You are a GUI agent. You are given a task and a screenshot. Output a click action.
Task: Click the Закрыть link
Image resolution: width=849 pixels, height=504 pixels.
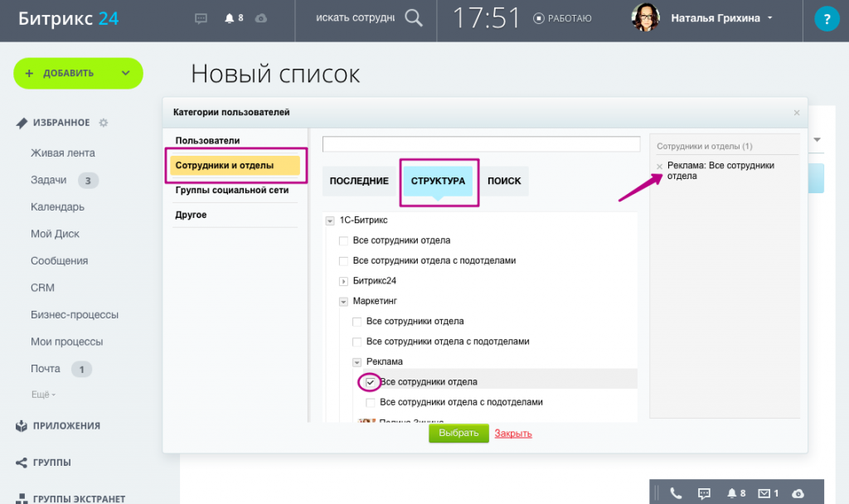pos(513,434)
